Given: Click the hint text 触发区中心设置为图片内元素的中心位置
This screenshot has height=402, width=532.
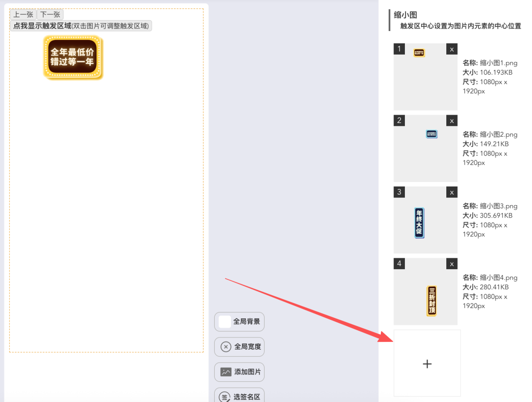Looking at the screenshot, I should pos(461,26).
